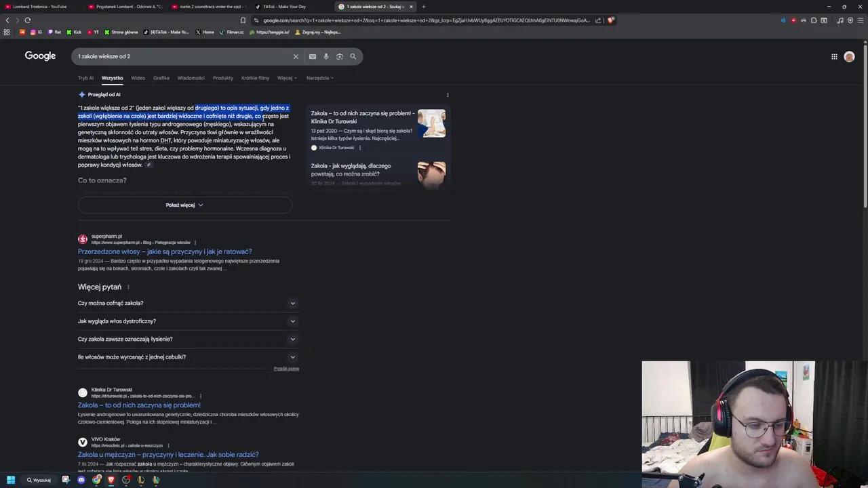Screen dimensions: 868x488
Task: Click the Klinika Dr Turowski card thumbnail image
Action: click(x=432, y=123)
